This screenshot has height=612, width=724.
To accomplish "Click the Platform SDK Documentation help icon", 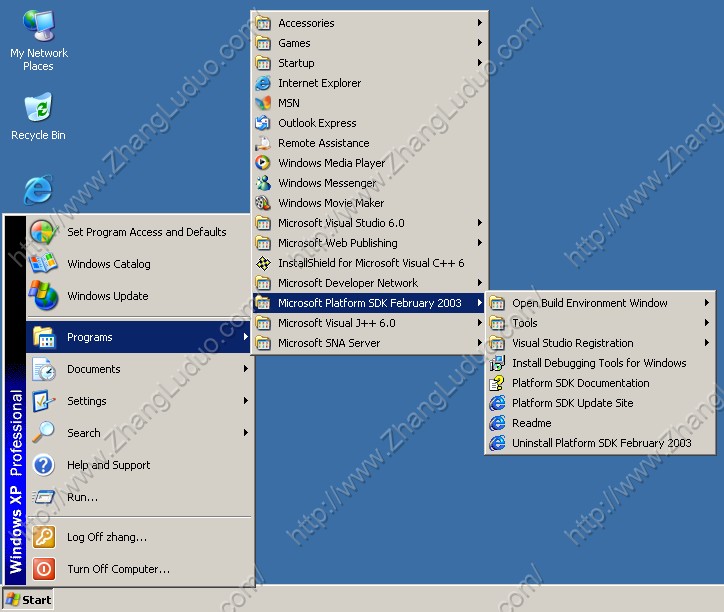I will pos(497,383).
